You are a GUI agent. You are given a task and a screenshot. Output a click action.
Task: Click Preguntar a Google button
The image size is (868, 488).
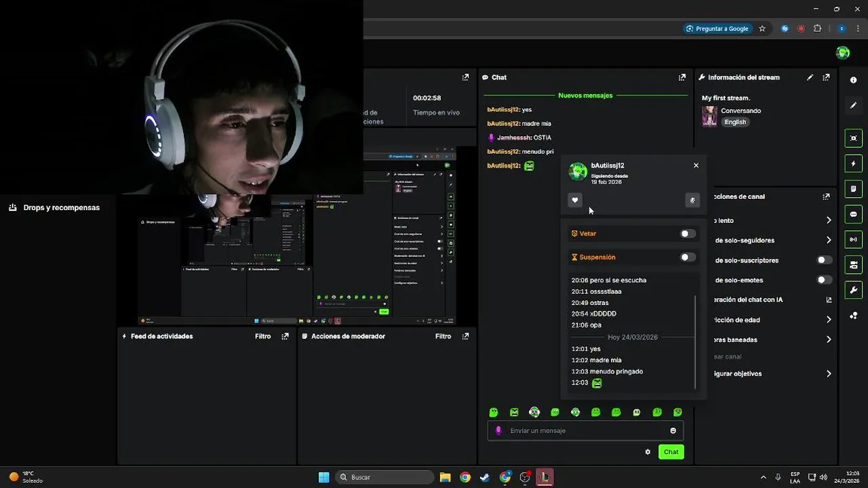717,28
